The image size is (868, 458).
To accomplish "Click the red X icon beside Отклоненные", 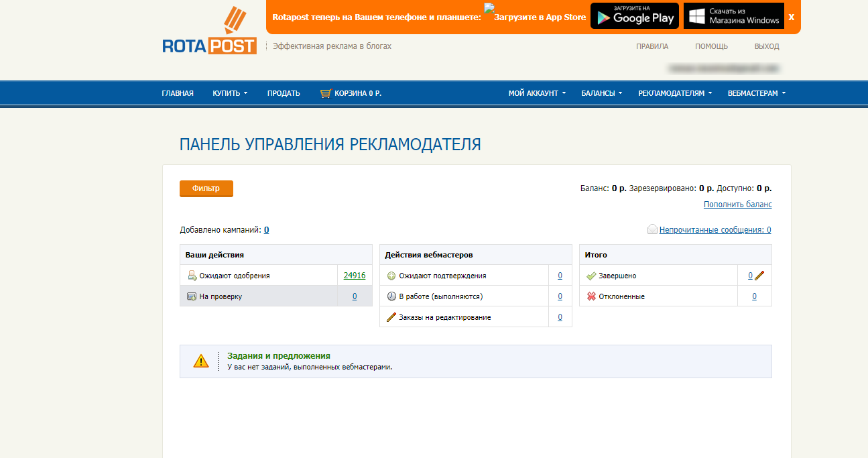I will pos(593,296).
